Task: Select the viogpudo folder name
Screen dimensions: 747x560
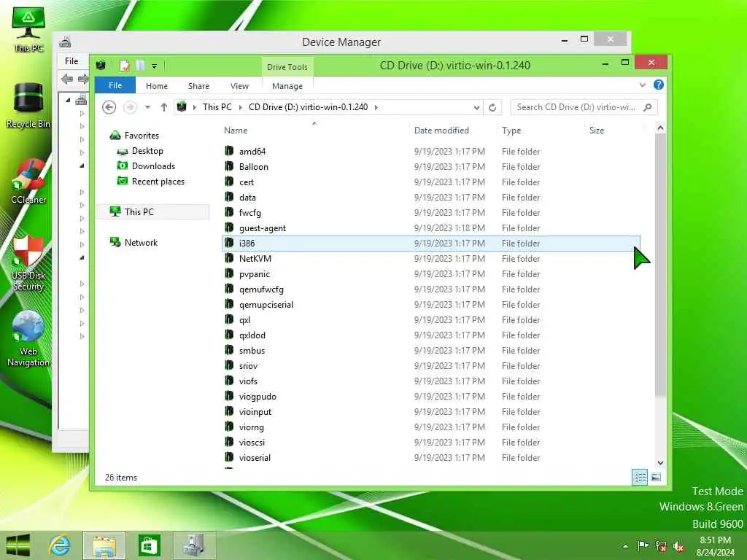Action: (x=258, y=396)
